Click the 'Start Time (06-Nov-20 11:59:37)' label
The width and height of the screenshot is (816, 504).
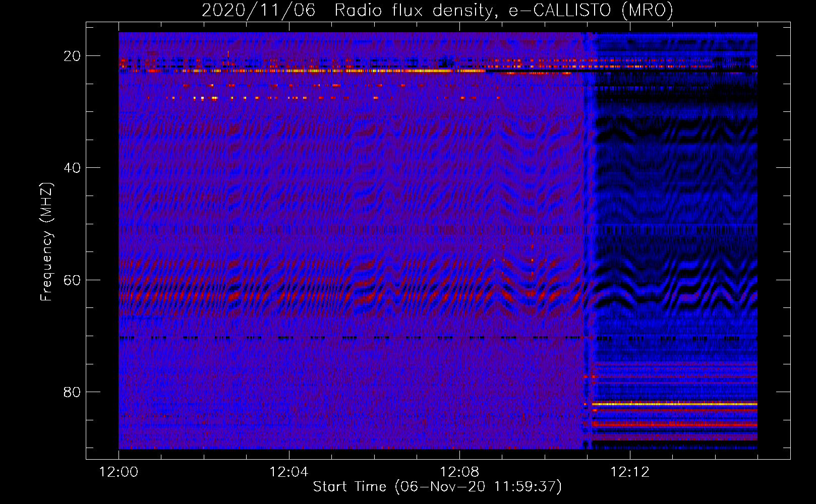click(x=437, y=487)
